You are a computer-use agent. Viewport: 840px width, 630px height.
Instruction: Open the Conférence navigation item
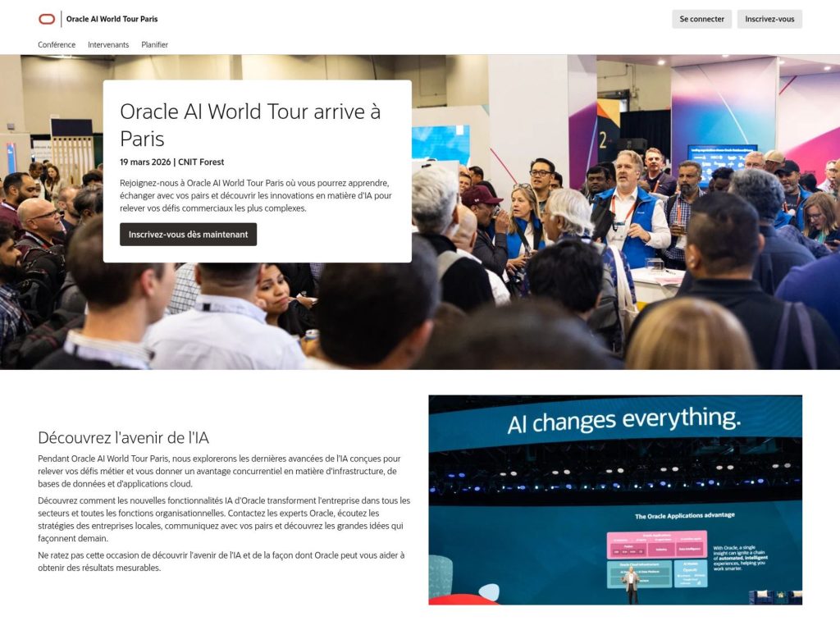point(56,44)
